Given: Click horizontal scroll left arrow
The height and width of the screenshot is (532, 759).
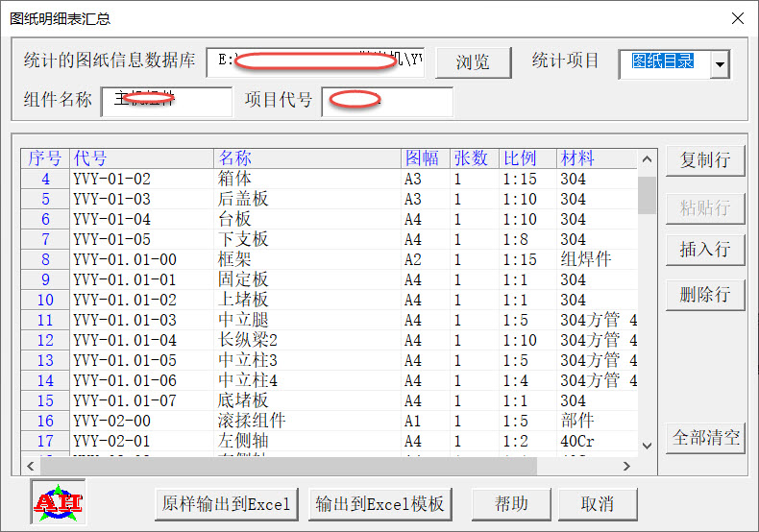Looking at the screenshot, I should click(31, 466).
